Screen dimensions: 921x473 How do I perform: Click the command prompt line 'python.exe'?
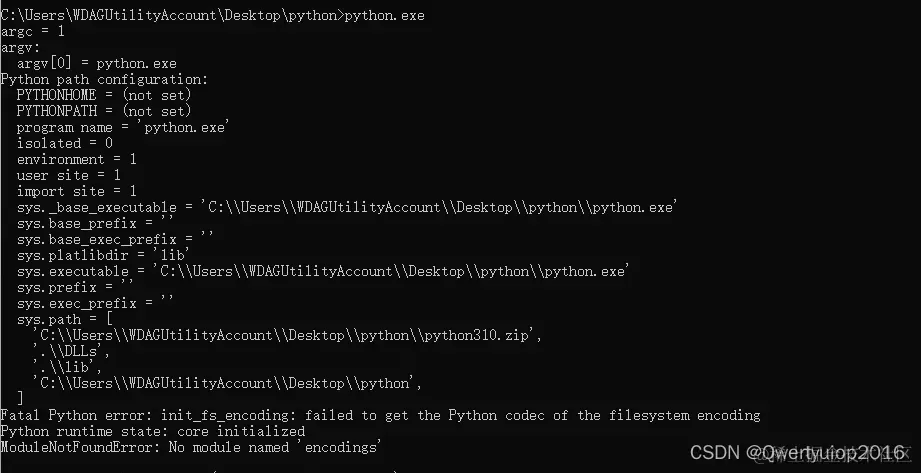212,15
